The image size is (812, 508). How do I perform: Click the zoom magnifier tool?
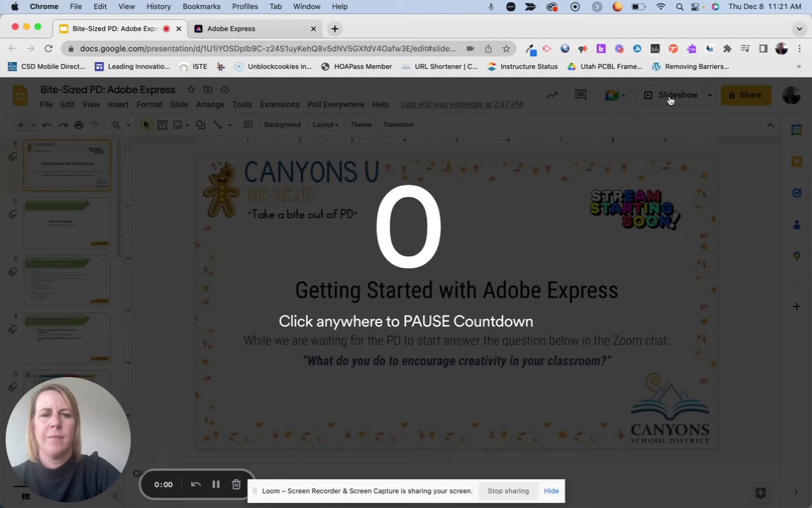116,125
